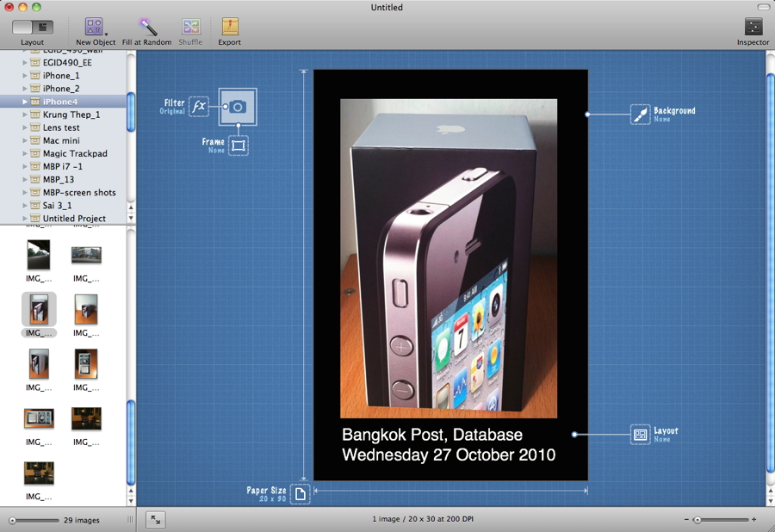Image resolution: width=775 pixels, height=532 pixels.
Task: Click the EGID490_EE folder icon
Action: pos(35,63)
